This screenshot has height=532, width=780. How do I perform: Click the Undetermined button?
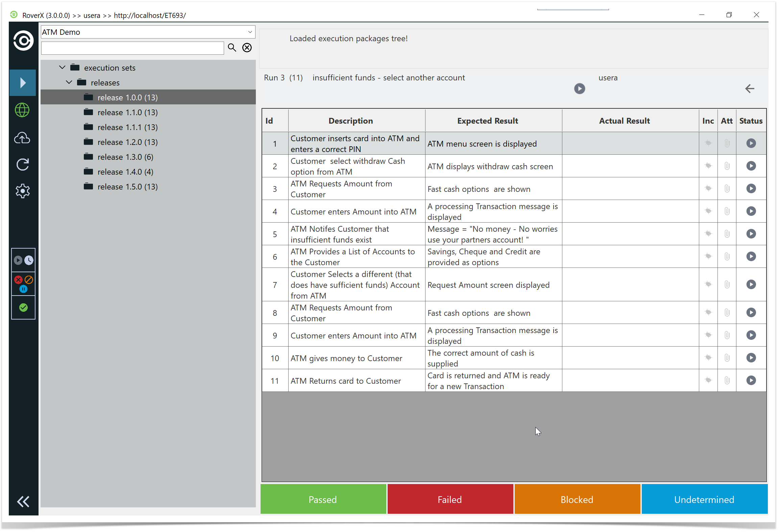coord(704,500)
